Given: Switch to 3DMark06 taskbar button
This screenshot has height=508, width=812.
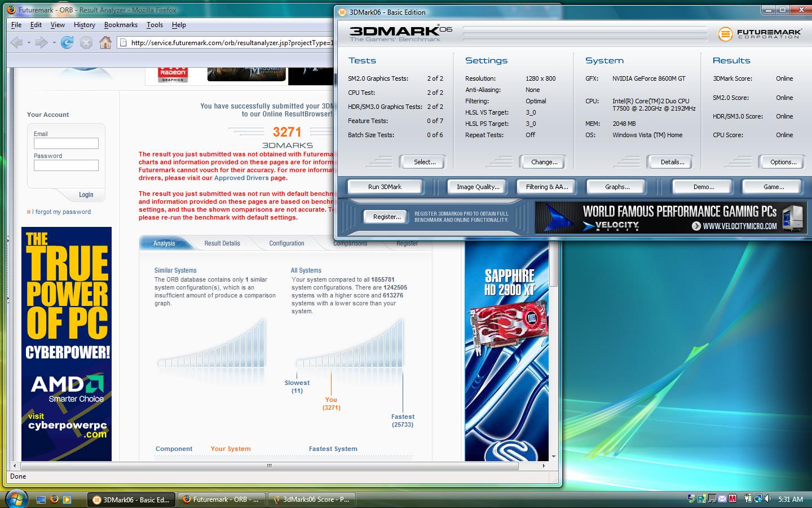Looking at the screenshot, I should pos(131,500).
